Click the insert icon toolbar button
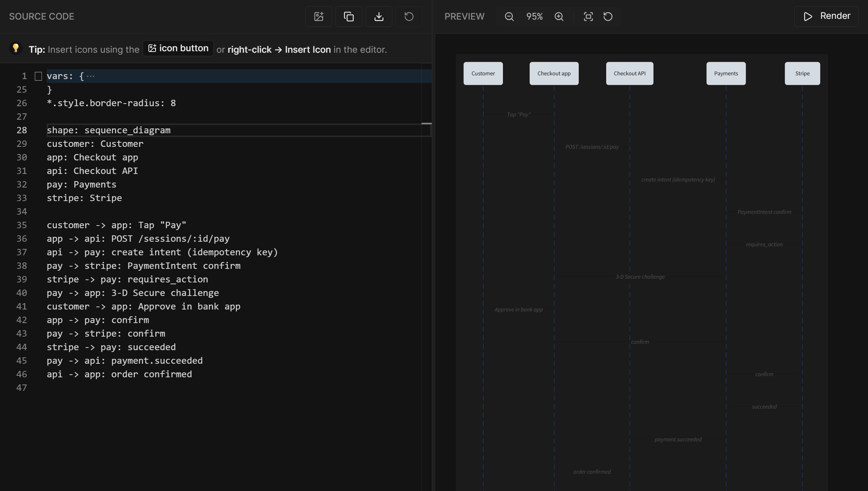 pos(319,17)
